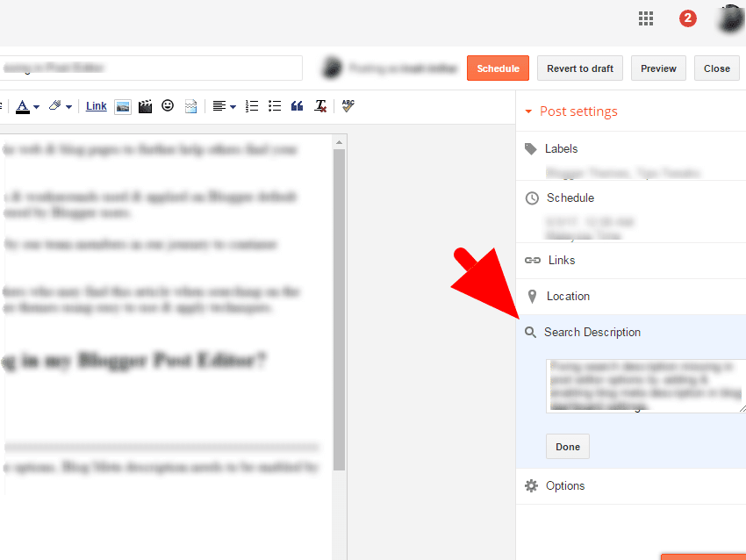Click the Links chain icon

(x=533, y=261)
